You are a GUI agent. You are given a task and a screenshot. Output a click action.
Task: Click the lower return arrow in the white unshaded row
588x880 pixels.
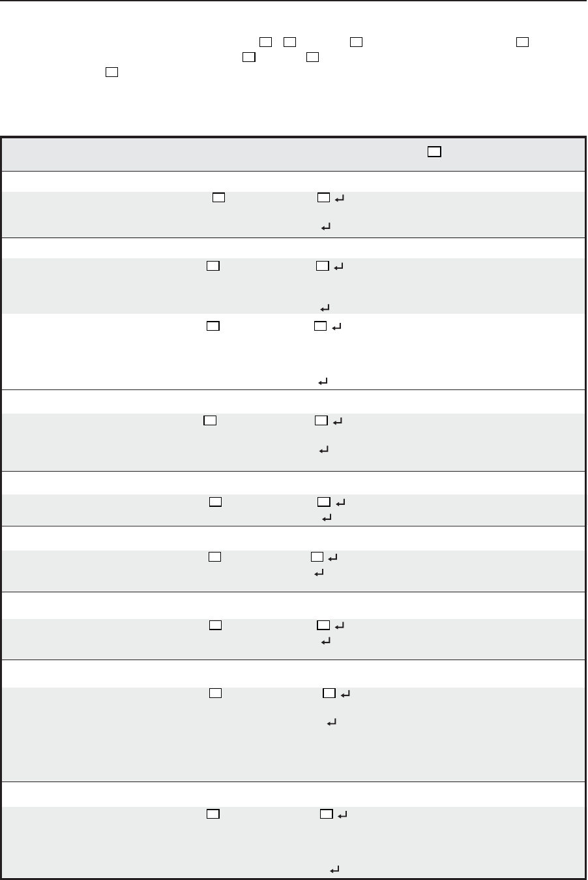tap(323, 382)
